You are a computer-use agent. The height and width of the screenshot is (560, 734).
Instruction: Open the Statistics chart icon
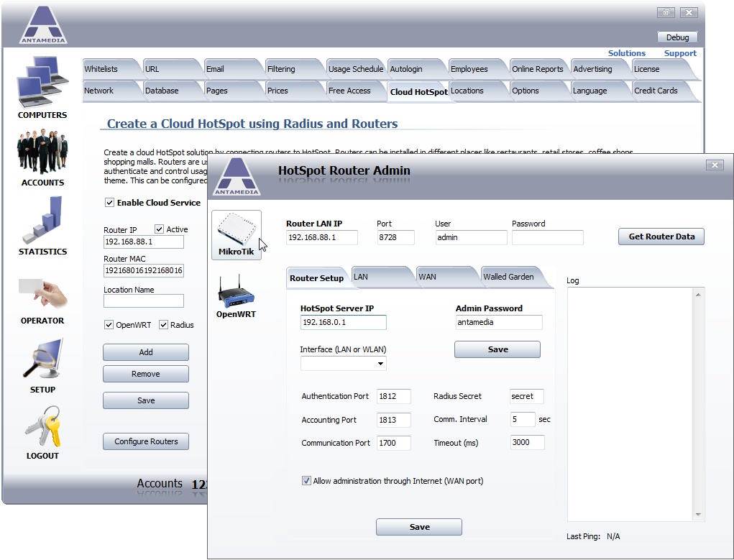(42, 220)
